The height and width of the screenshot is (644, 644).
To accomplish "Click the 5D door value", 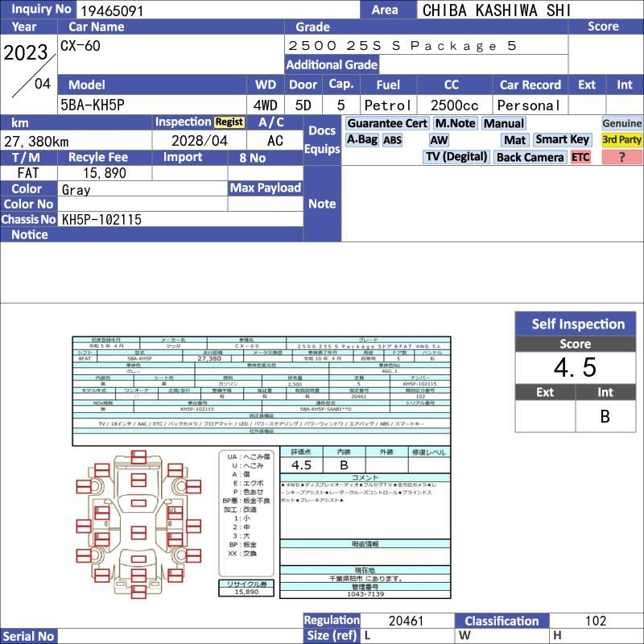I will (303, 105).
